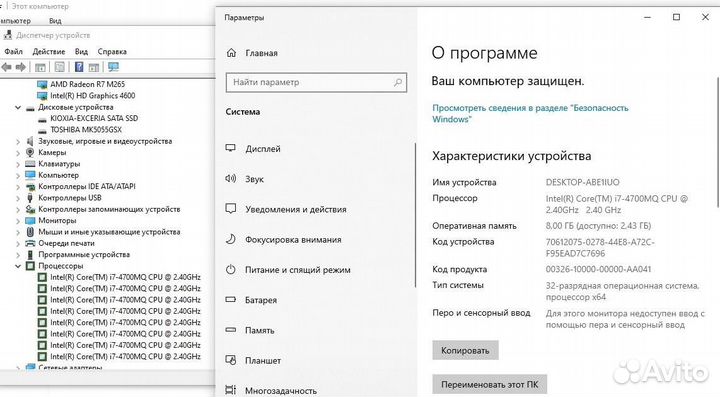Expand Контроллеры запоминающих устройств node

click(18, 209)
